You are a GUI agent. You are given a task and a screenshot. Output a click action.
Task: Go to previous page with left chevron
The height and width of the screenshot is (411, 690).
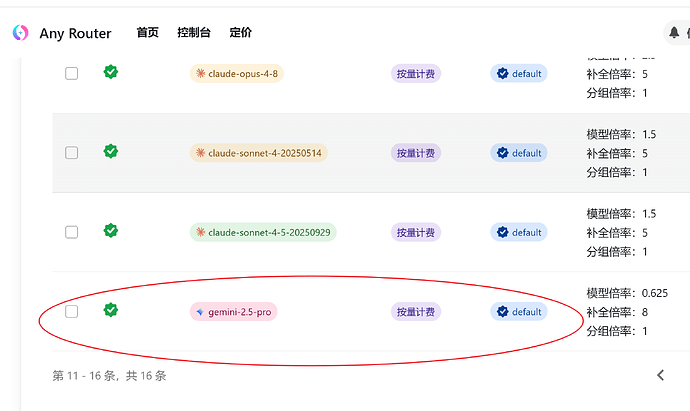click(661, 375)
